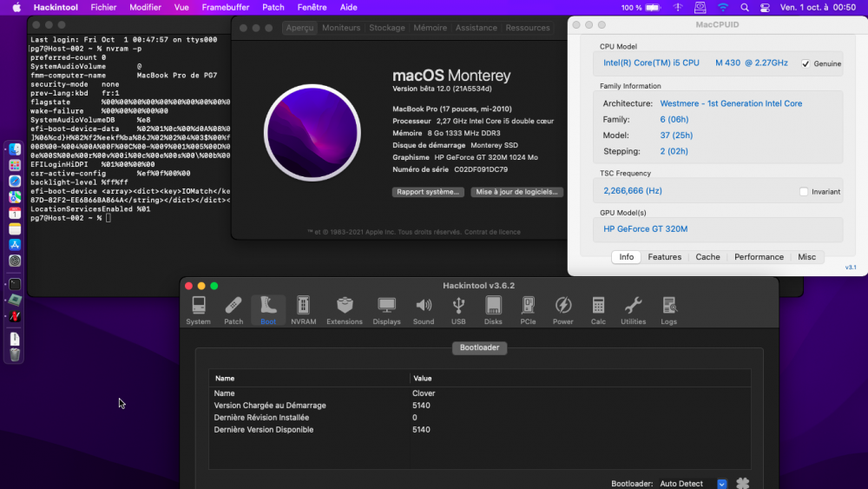Open the USB section in Hackintool
The image size is (868, 489).
pyautogui.click(x=458, y=310)
